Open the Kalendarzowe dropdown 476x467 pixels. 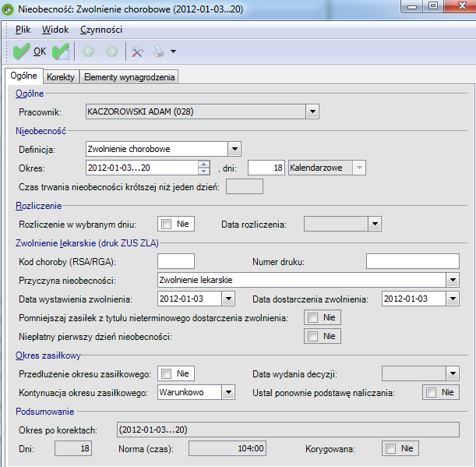click(359, 168)
